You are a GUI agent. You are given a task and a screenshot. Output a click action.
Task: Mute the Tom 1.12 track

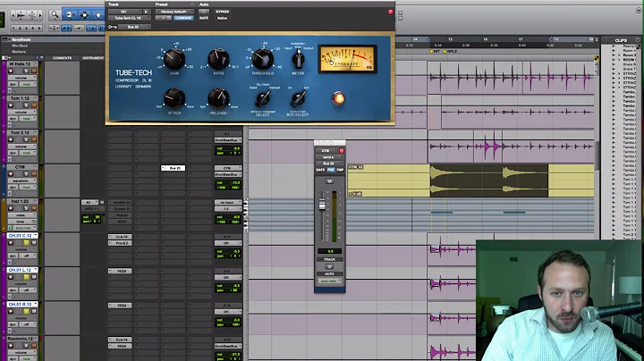34,105
